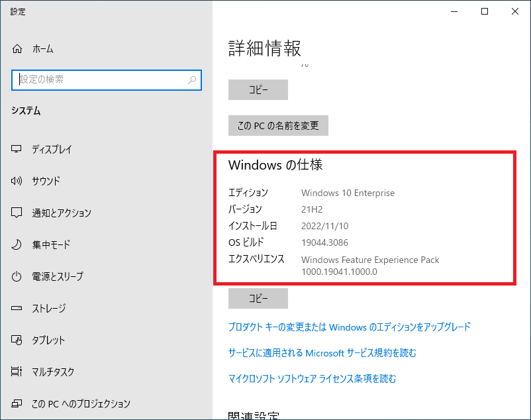Click the install date 2022/11/10
The image size is (531, 420).
click(x=325, y=226)
